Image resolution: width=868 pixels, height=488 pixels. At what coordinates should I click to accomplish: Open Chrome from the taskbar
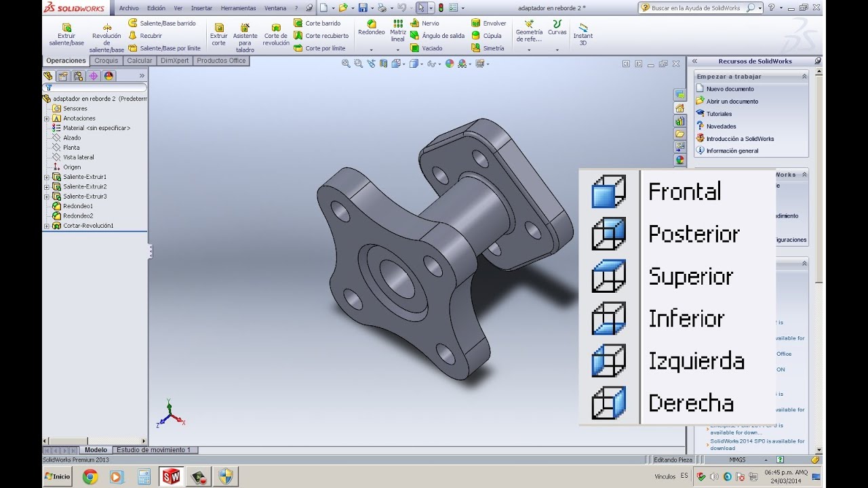90,476
